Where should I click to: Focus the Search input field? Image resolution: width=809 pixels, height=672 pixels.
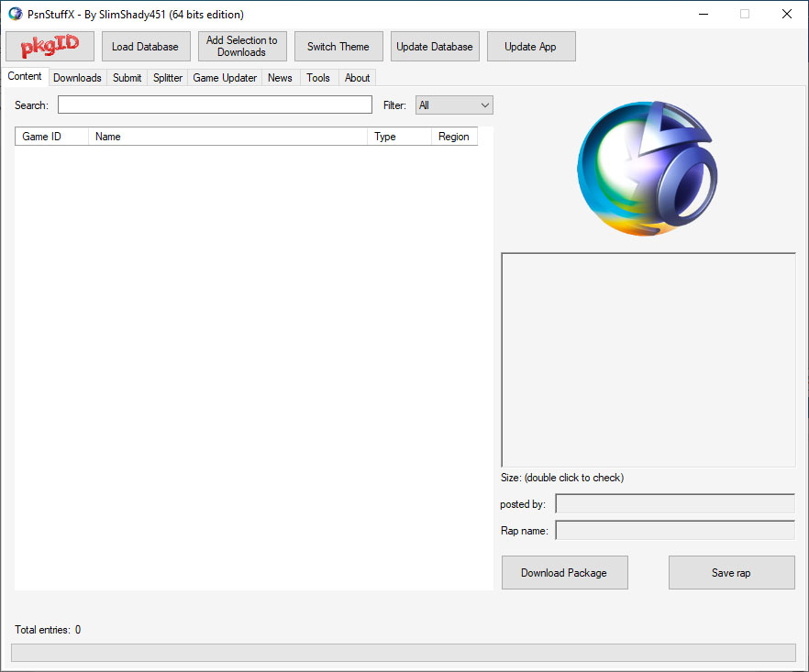[215, 105]
